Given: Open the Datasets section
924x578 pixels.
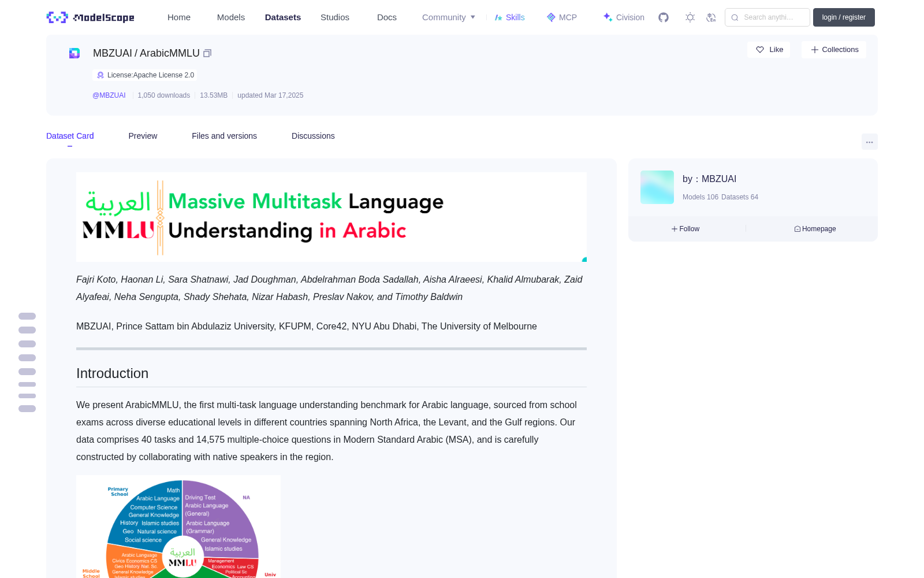Looking at the screenshot, I should pyautogui.click(x=283, y=17).
